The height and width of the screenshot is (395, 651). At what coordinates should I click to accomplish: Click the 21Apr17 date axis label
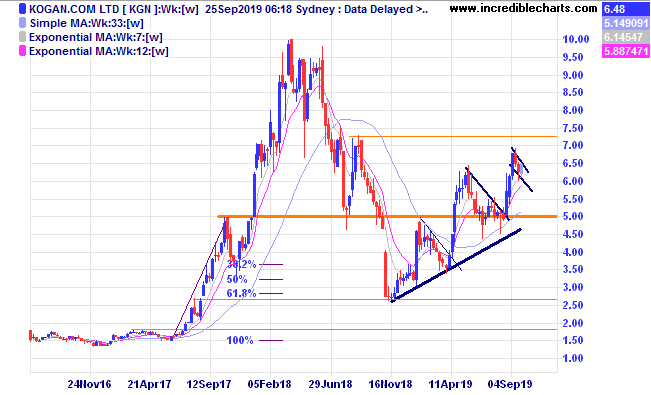(x=149, y=384)
